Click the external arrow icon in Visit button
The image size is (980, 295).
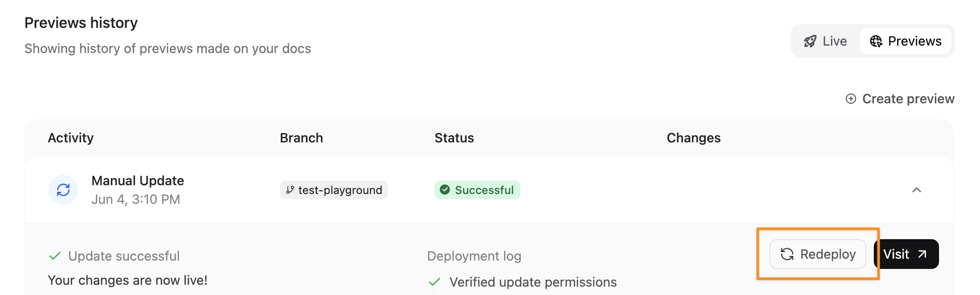point(922,254)
